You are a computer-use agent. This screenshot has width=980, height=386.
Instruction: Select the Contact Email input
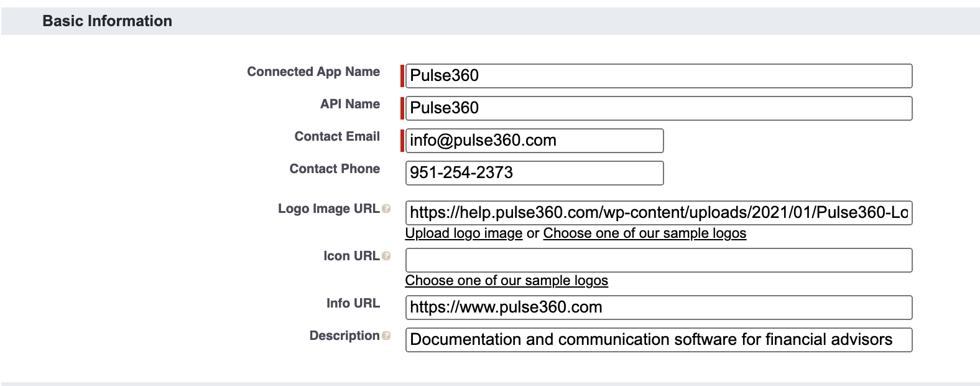534,141
